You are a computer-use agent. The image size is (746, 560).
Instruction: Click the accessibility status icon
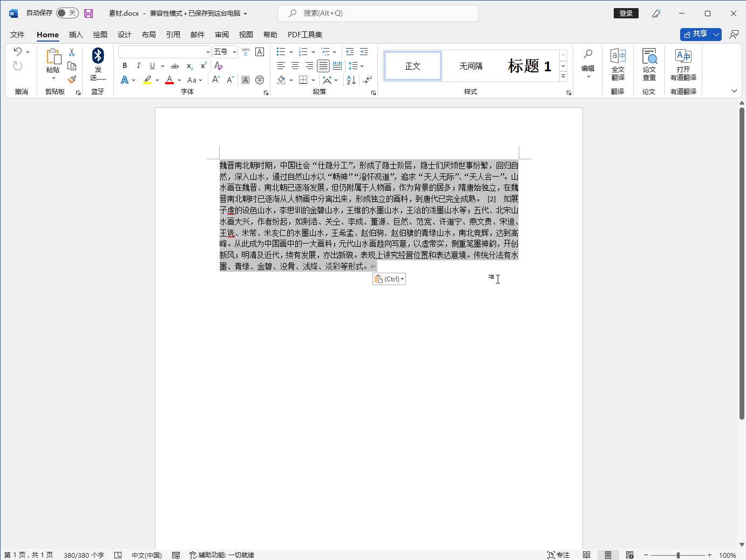click(x=221, y=555)
